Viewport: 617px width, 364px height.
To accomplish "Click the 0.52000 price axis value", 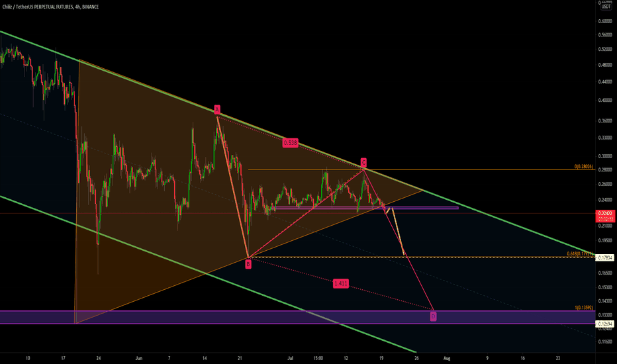I will [605, 49].
